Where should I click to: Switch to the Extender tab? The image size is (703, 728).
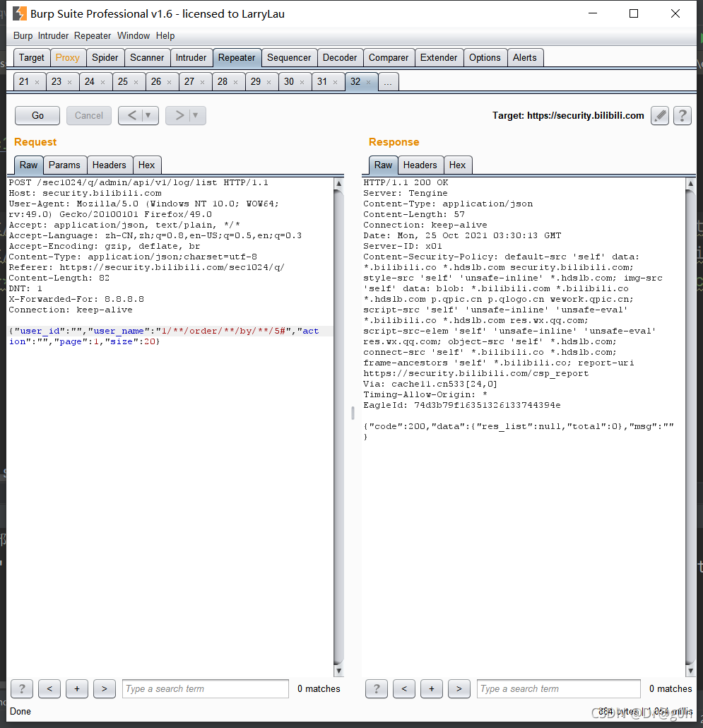click(439, 57)
